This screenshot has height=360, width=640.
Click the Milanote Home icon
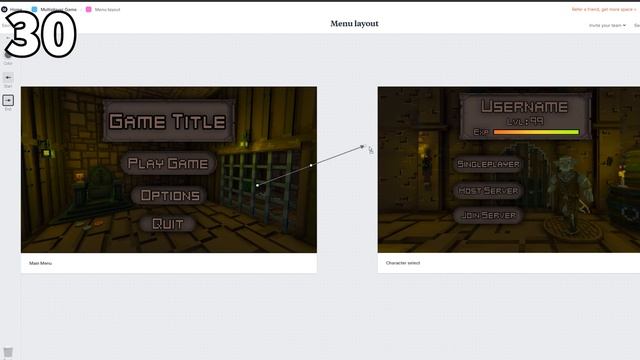coord(4,9)
